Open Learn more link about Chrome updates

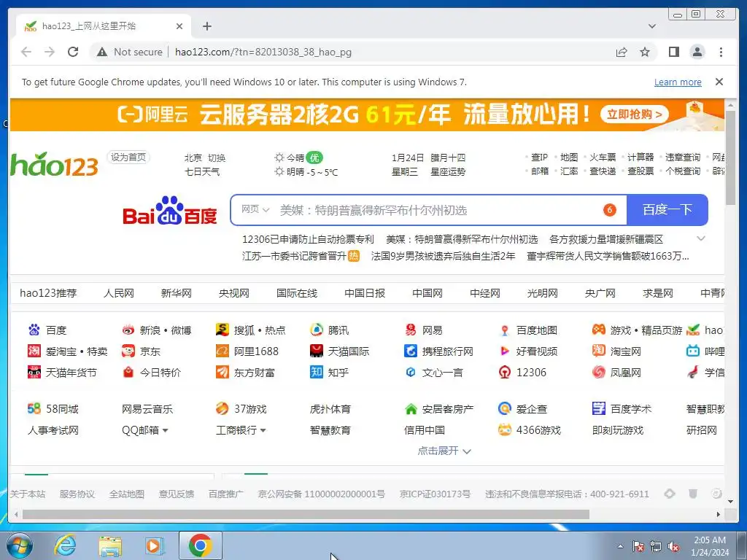point(678,82)
